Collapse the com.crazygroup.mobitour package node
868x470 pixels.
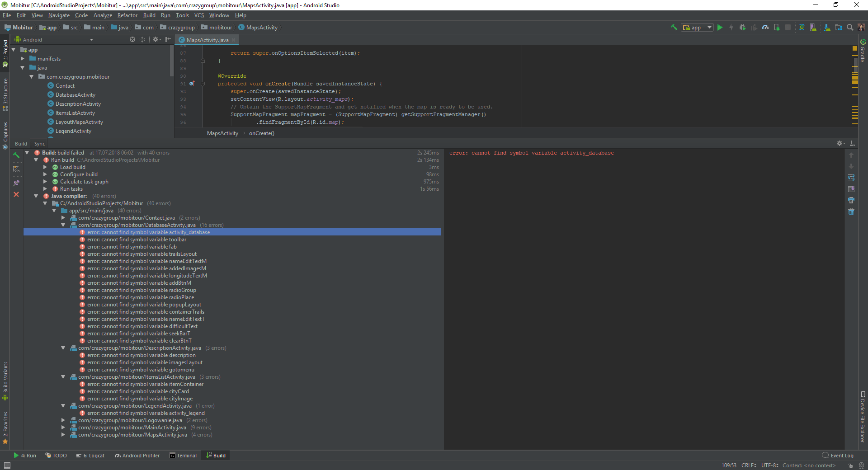[x=31, y=76]
